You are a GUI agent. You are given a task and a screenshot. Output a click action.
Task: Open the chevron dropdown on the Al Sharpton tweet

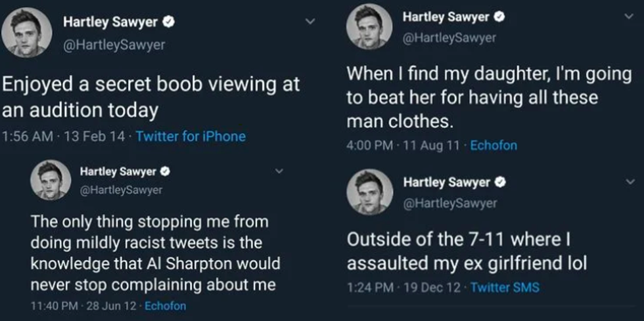pos(279,172)
